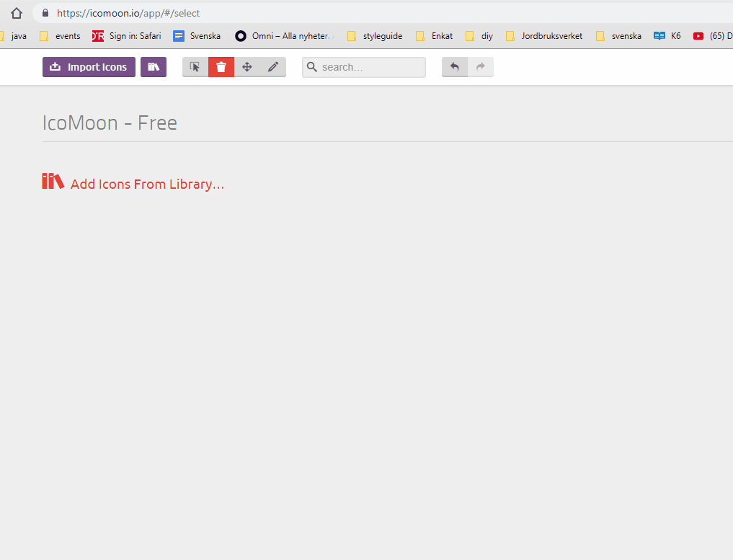Screen dimensions: 733x560
Task: Pick the pencil Edit tool
Action: [273, 67]
